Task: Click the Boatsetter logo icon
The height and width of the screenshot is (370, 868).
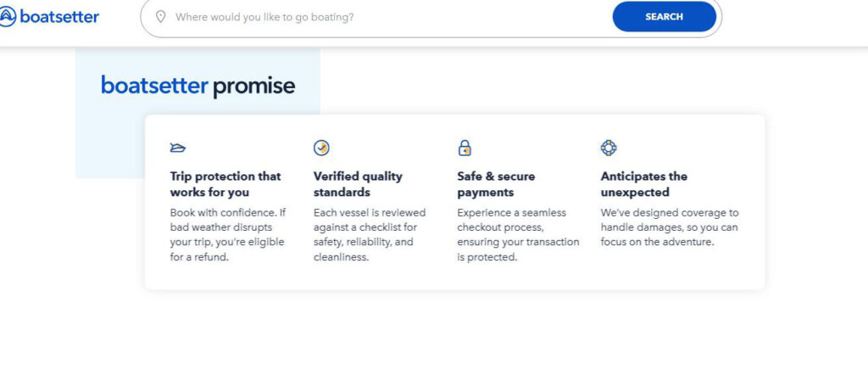Action: 7,16
